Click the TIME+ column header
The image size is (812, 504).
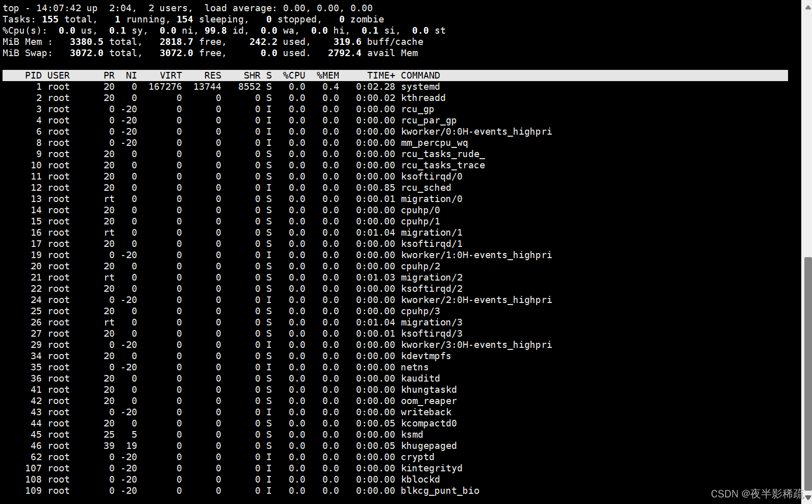click(x=381, y=75)
